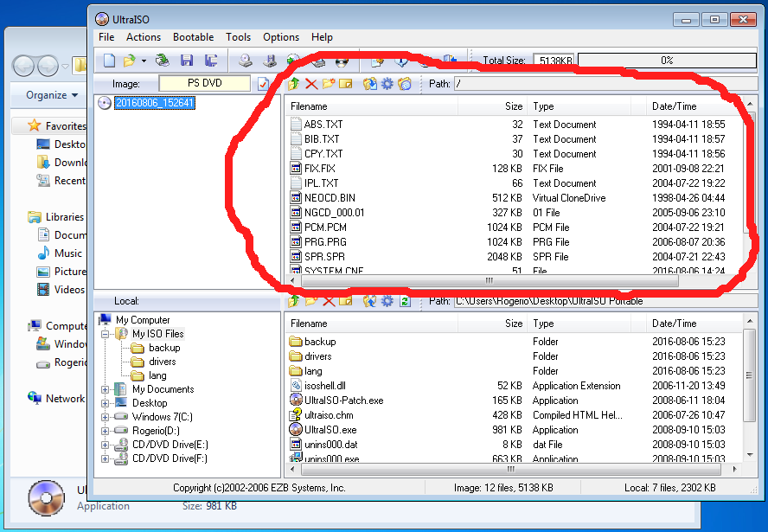Click the red Delete icon in image pane
Viewport: 768px width, 532px height.
(311, 84)
